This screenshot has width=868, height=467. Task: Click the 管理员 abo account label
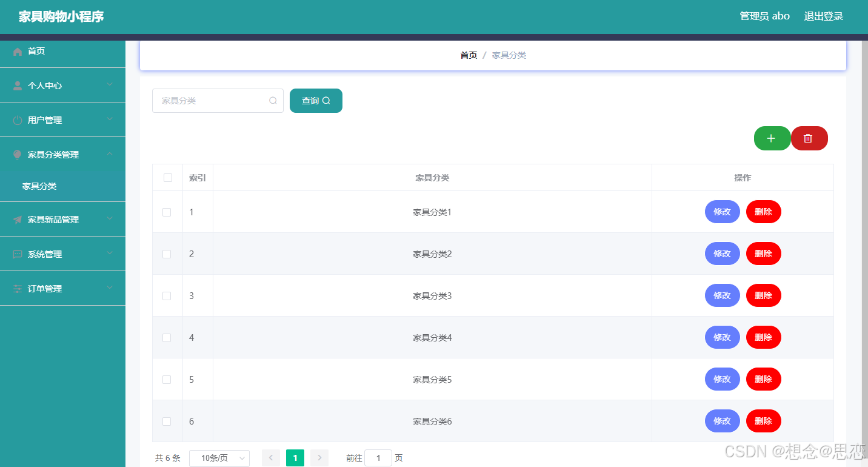coord(765,16)
